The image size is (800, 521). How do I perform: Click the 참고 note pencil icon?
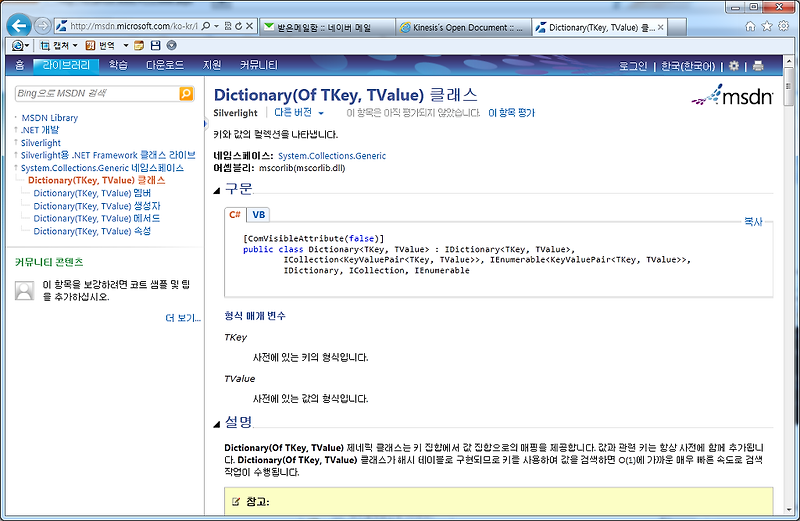[235, 502]
